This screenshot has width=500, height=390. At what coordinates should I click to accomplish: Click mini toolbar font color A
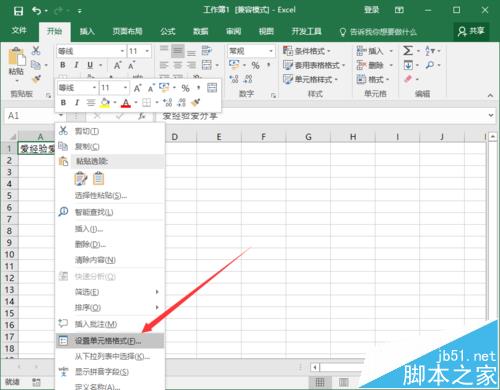point(126,102)
